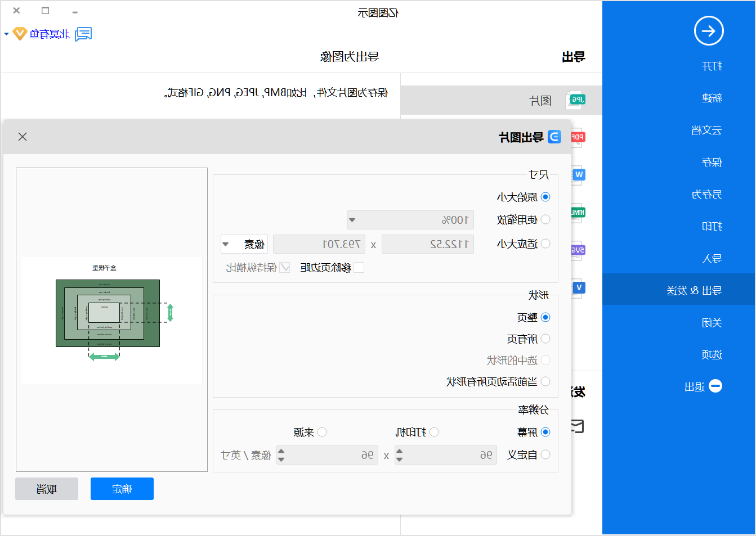Click the back arrow circle in the blue sidebar

point(709,31)
